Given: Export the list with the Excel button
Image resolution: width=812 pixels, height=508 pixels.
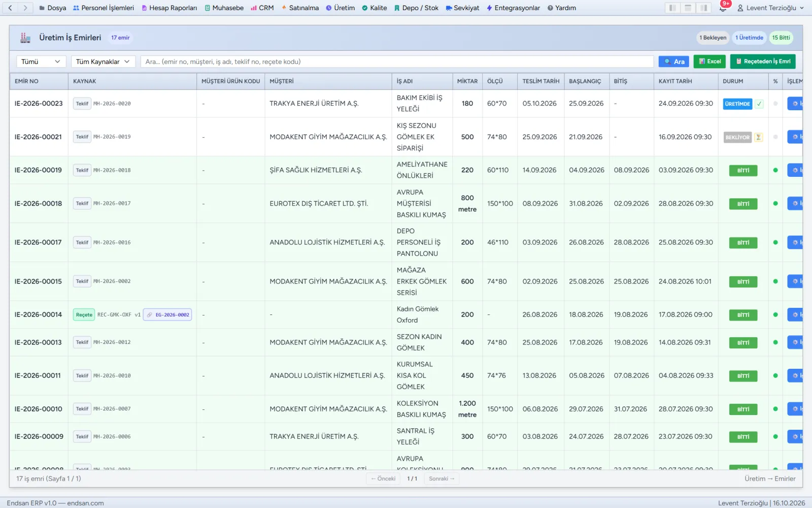Looking at the screenshot, I should [x=709, y=61].
